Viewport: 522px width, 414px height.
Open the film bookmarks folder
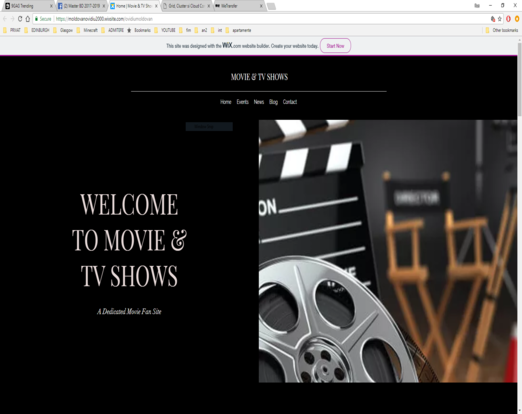(185, 30)
